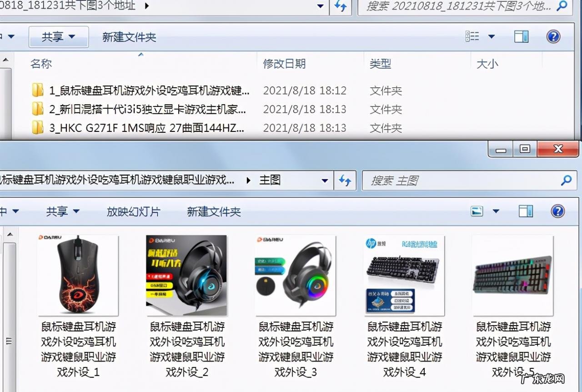
Task: Show the preview pane in the 主图 window
Action: 526,211
